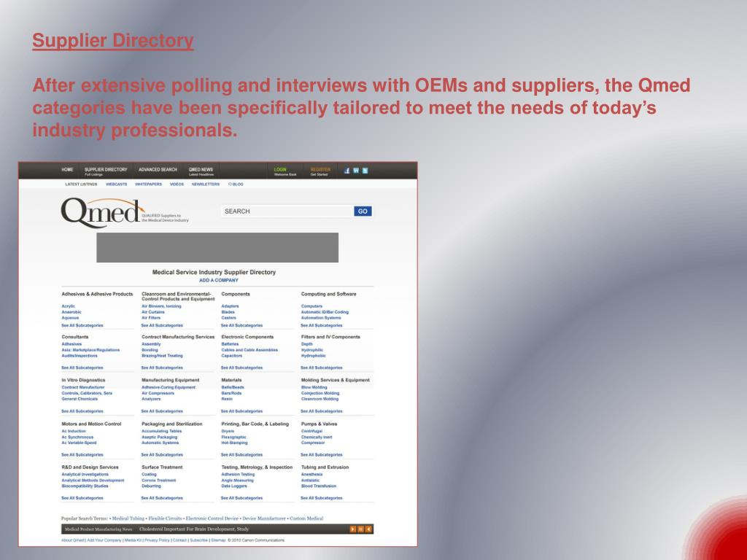Open Asia: Marketplace/Regulations link
Image resolution: width=747 pixels, height=560 pixels.
pyautogui.click(x=90, y=350)
